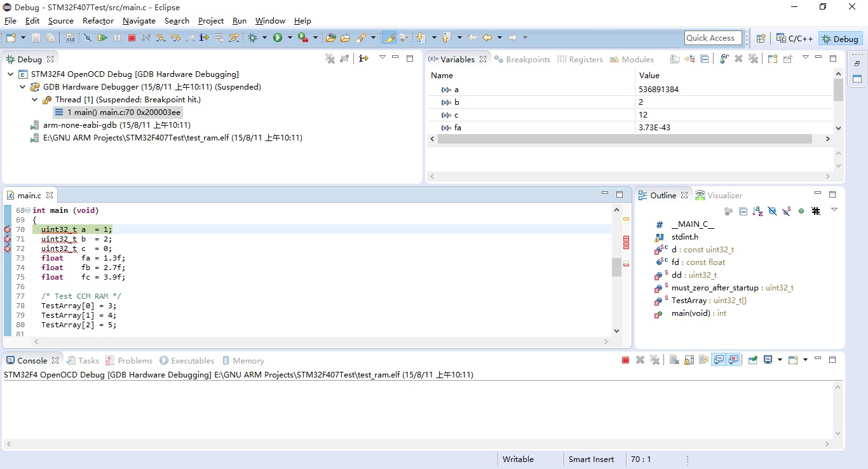Click the Open Perspective icon
Image resolution: width=868 pixels, height=469 pixels.
pos(761,39)
